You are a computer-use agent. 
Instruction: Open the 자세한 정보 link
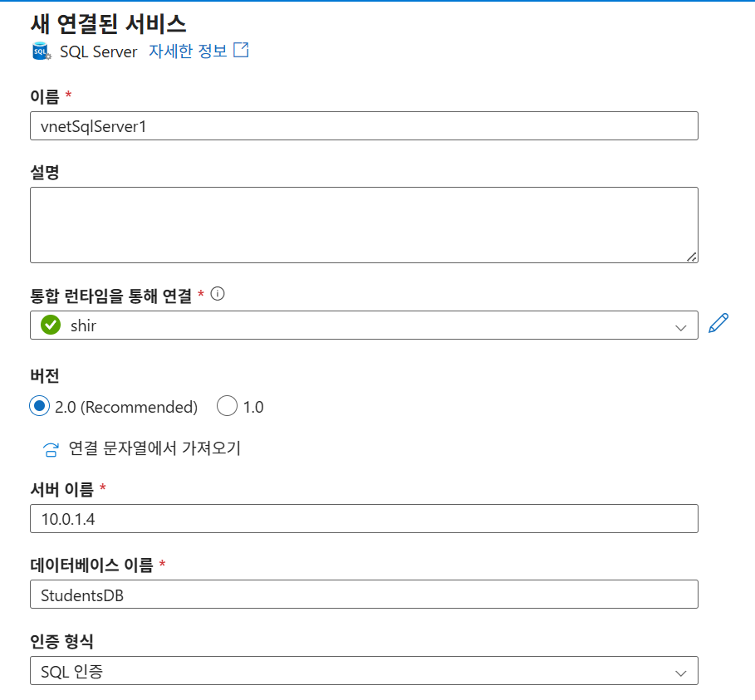point(188,51)
